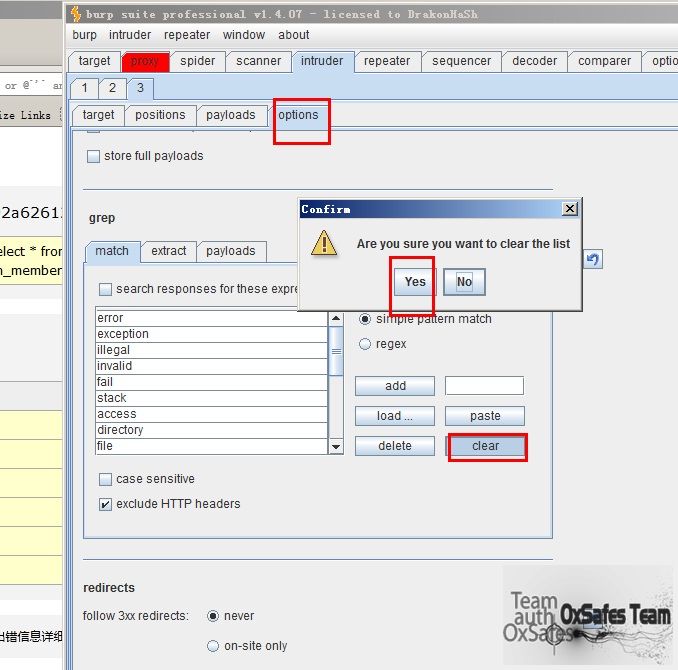Click the expression list scrollbar thumb
678x670 pixels.
pos(336,351)
